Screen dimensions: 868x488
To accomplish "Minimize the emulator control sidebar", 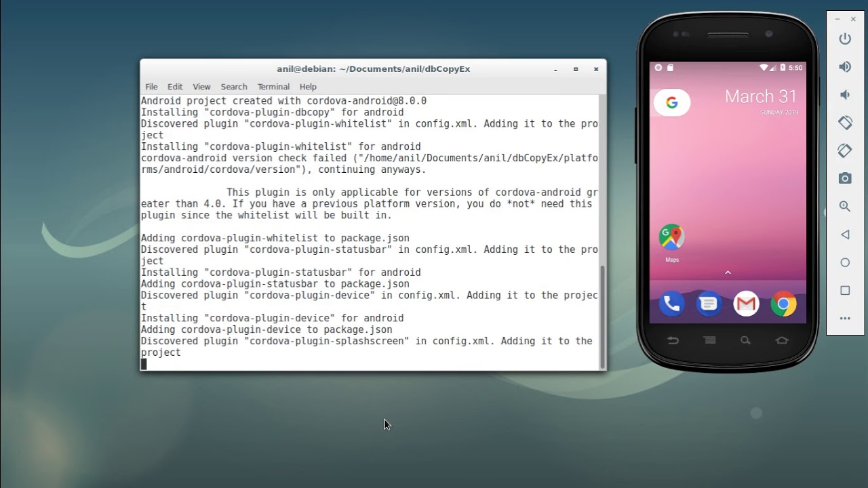I will click(838, 19).
